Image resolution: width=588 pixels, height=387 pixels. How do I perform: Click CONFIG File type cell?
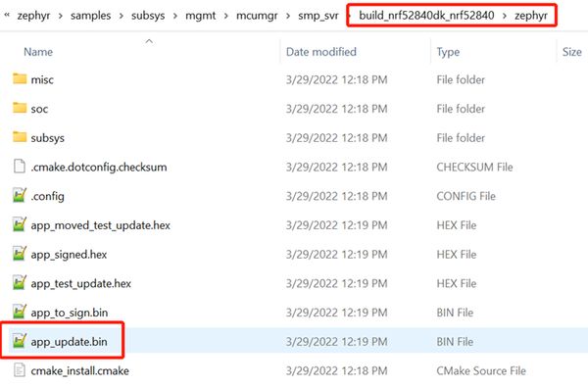point(465,196)
